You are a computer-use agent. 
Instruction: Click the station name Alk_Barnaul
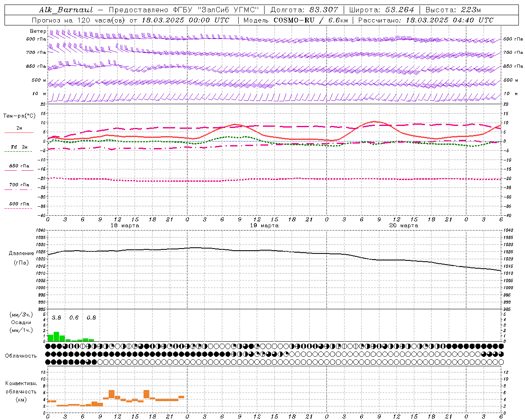point(66,10)
